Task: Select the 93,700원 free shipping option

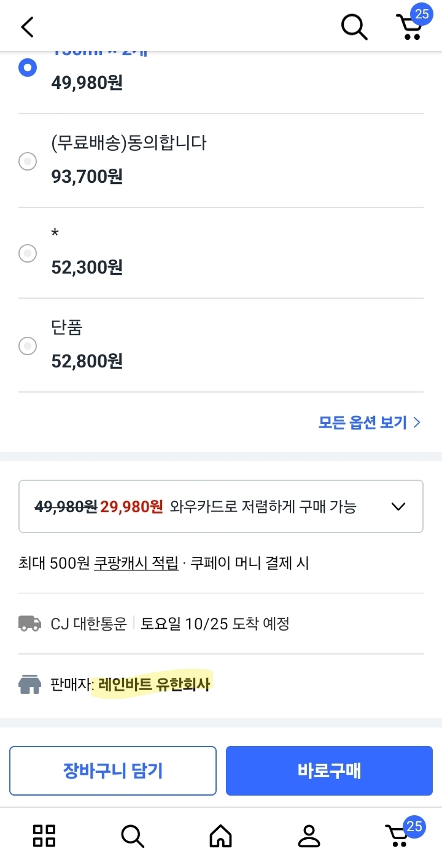Action: point(27,161)
